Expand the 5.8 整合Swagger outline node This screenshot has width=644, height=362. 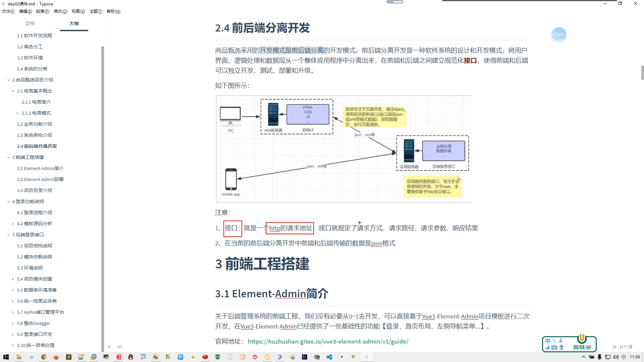[13, 323]
